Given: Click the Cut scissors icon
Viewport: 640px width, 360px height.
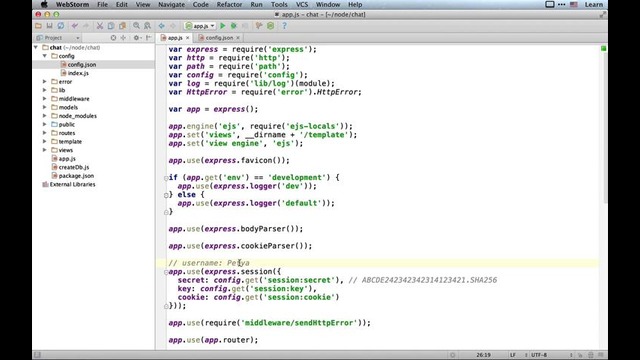Looking at the screenshot, I should click(x=100, y=26).
